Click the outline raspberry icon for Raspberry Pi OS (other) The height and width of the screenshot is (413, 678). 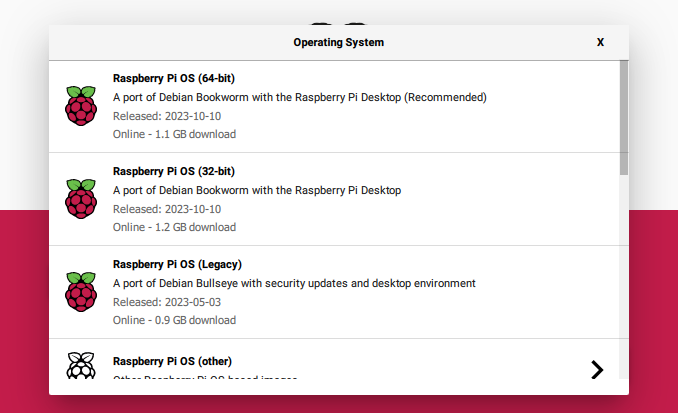(81, 365)
